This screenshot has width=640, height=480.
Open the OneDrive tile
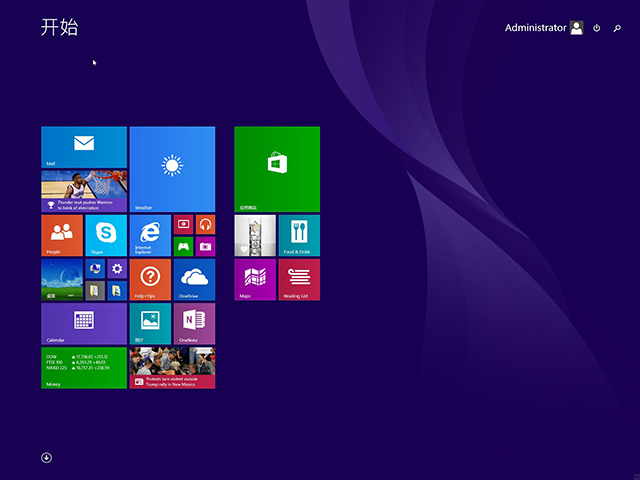point(194,280)
